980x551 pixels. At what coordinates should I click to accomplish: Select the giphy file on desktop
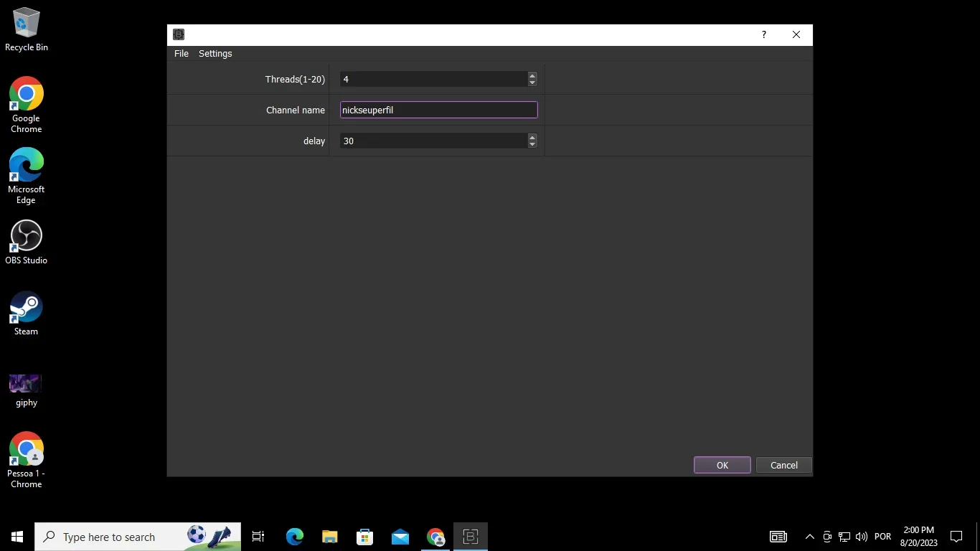(x=27, y=390)
